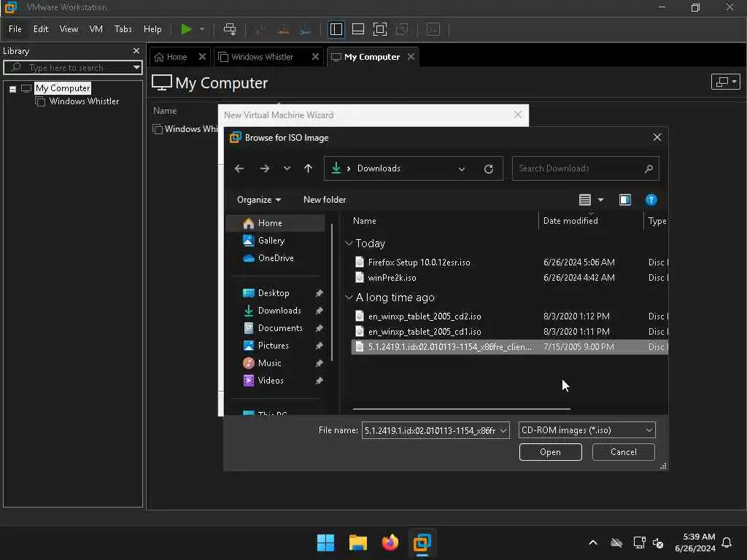
Task: Click New folder
Action: coord(325,200)
